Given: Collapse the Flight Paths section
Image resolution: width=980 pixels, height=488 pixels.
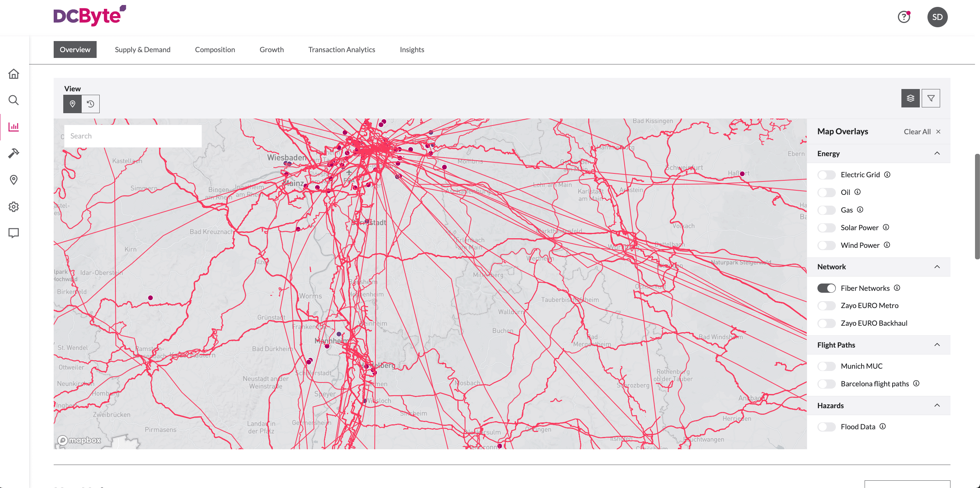Looking at the screenshot, I should tap(937, 345).
